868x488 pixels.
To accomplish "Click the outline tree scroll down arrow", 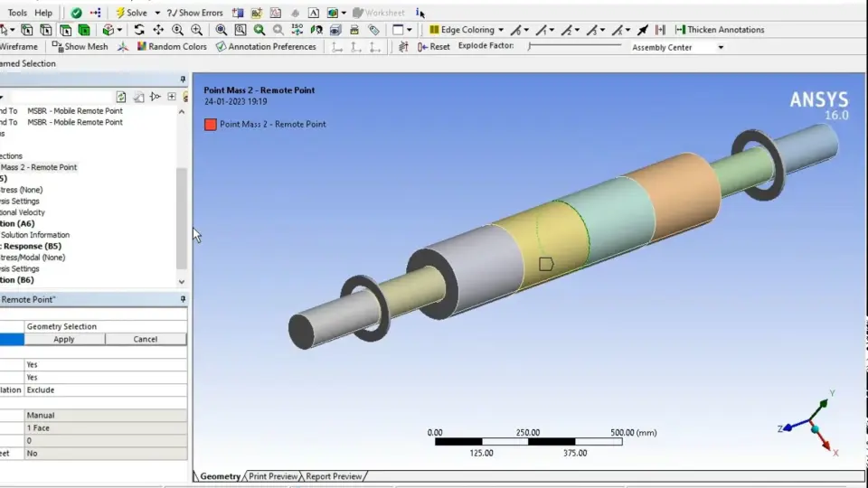I will 182,282.
